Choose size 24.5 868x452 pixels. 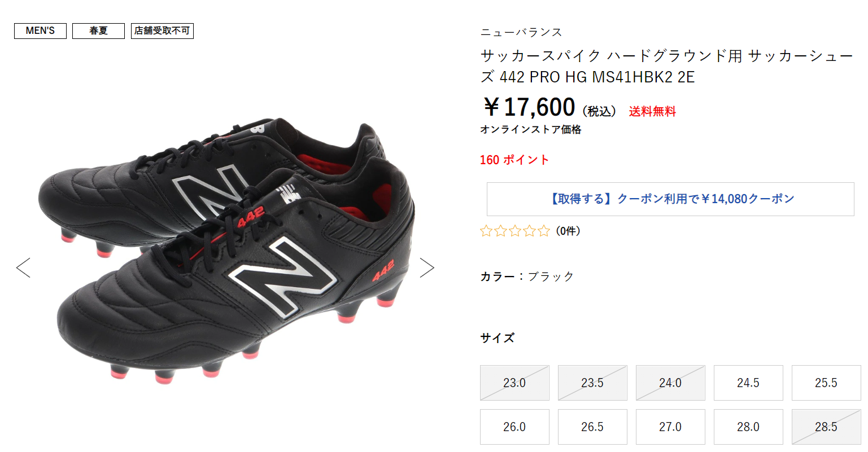click(x=748, y=383)
